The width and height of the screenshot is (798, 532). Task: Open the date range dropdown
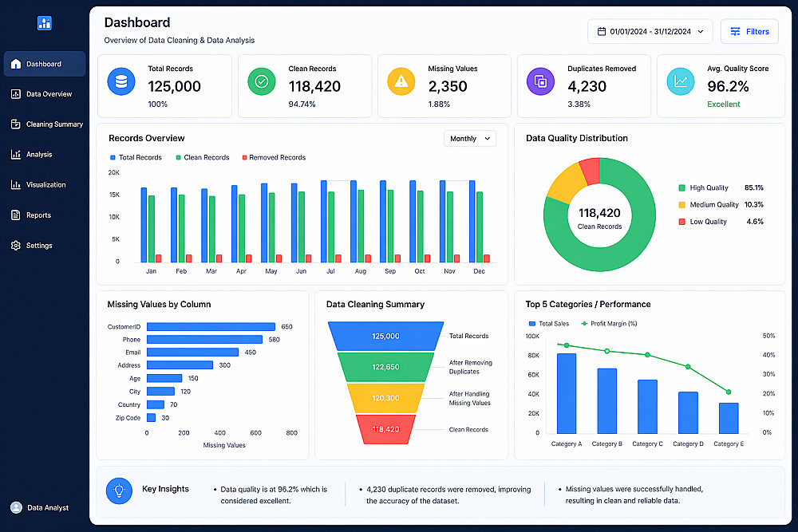pyautogui.click(x=650, y=32)
